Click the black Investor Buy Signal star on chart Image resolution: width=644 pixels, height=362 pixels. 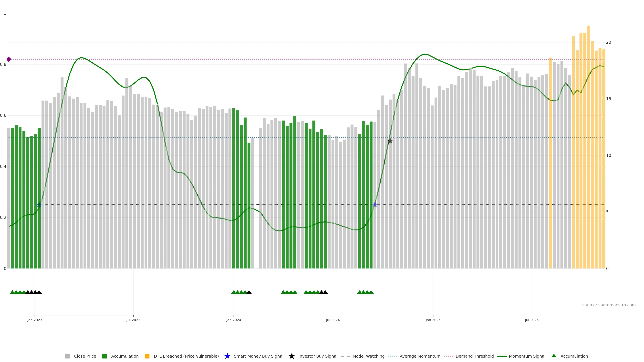coord(390,141)
